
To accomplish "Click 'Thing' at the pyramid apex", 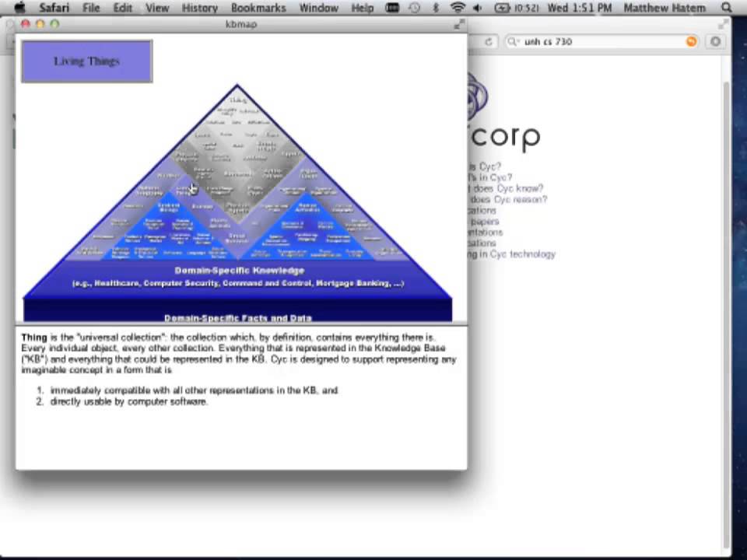I will point(238,100).
